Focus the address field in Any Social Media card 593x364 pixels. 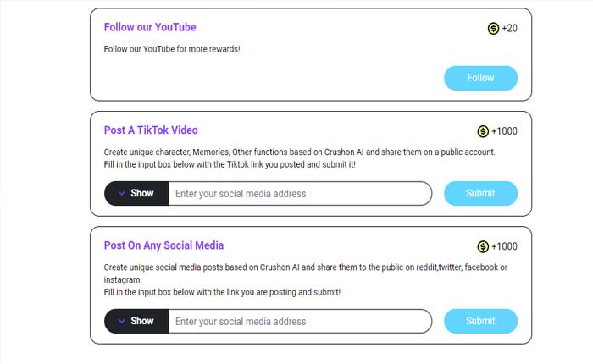click(x=299, y=322)
